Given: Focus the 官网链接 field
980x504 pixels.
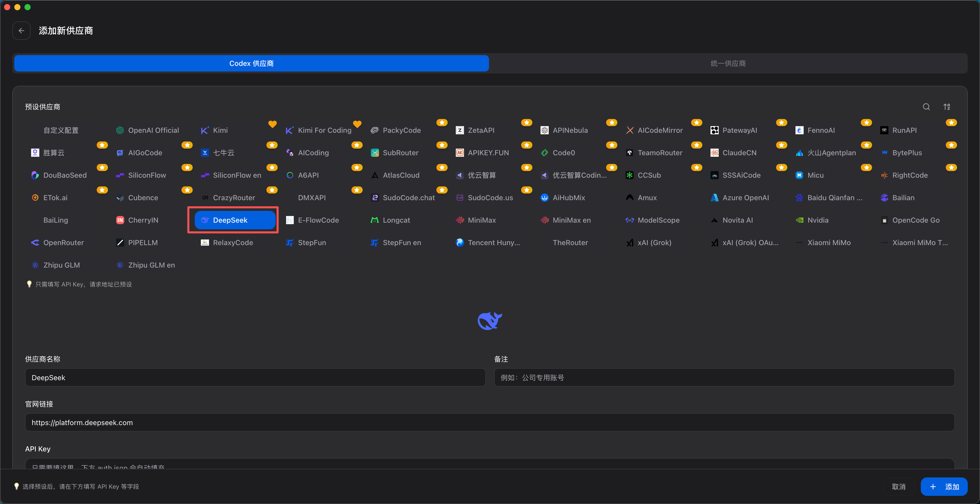Looking at the screenshot, I should tap(490, 423).
